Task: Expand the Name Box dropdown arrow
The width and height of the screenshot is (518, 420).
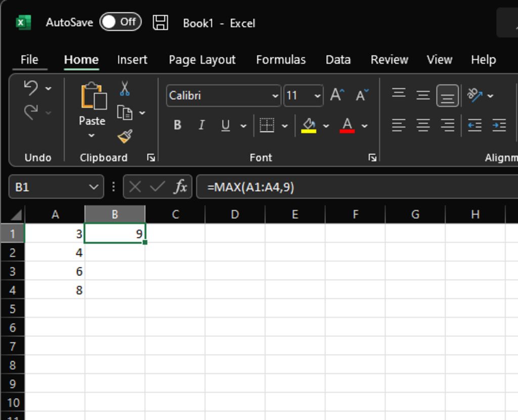Action: pyautogui.click(x=94, y=187)
